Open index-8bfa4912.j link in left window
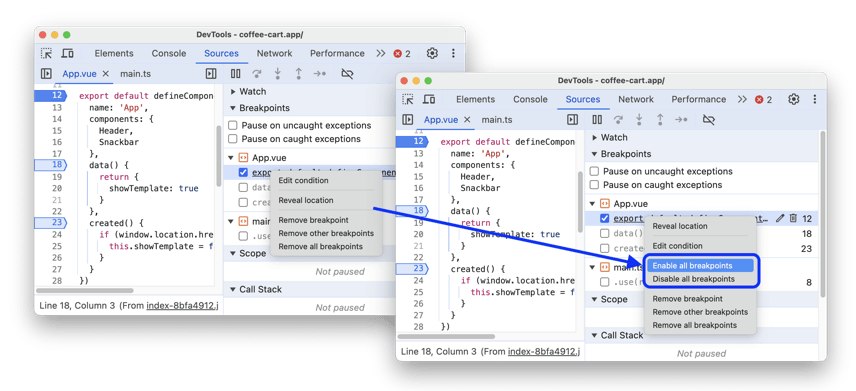The image size is (856, 391). (182, 306)
